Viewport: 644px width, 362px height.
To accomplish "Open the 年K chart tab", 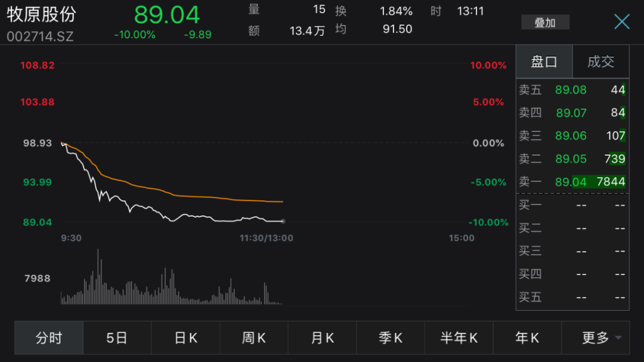I will [x=527, y=338].
